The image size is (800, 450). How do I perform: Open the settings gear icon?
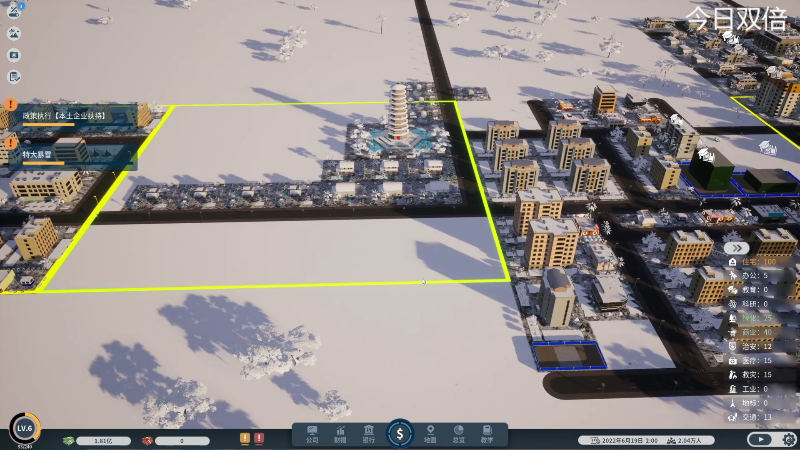pos(789,439)
